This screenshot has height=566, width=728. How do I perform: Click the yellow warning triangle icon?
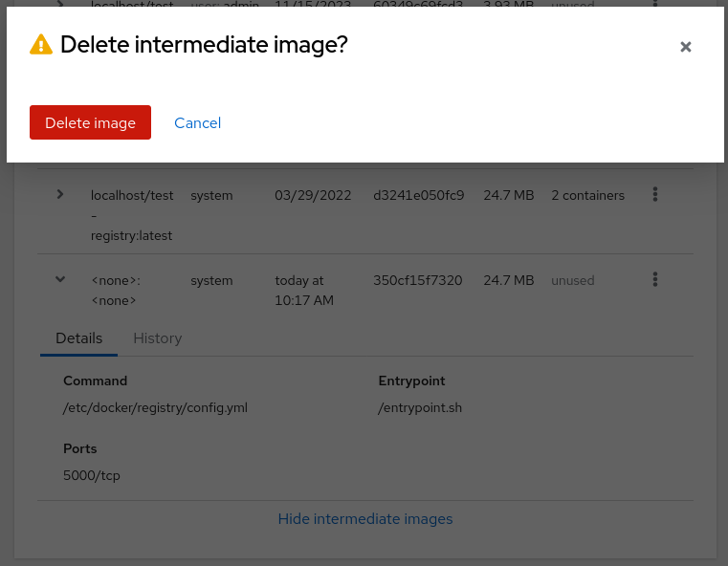coord(41,45)
